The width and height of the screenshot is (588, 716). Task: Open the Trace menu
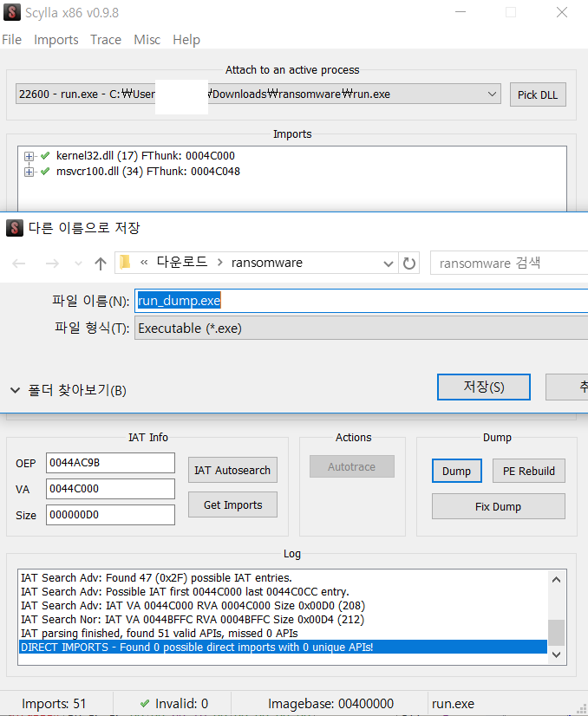click(106, 40)
